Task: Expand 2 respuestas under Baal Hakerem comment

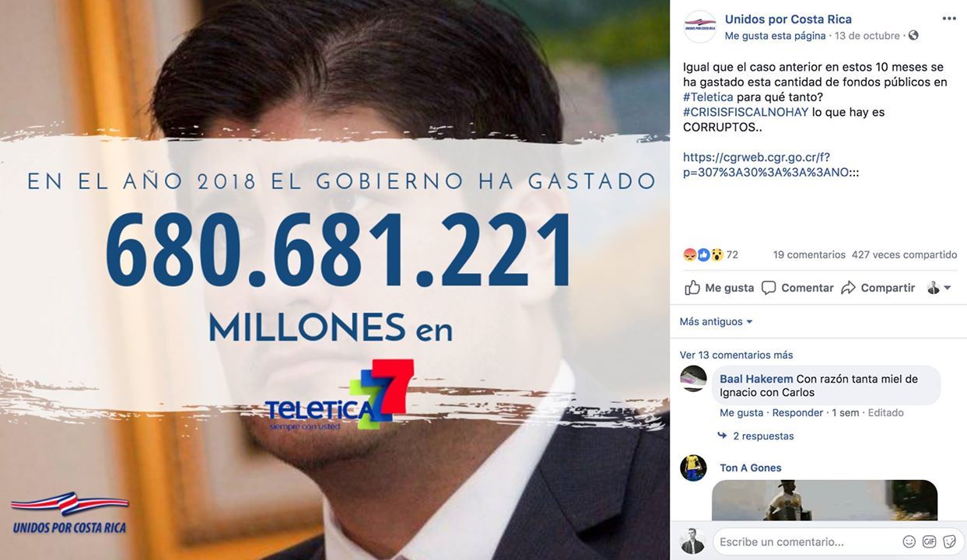Action: 756,436
